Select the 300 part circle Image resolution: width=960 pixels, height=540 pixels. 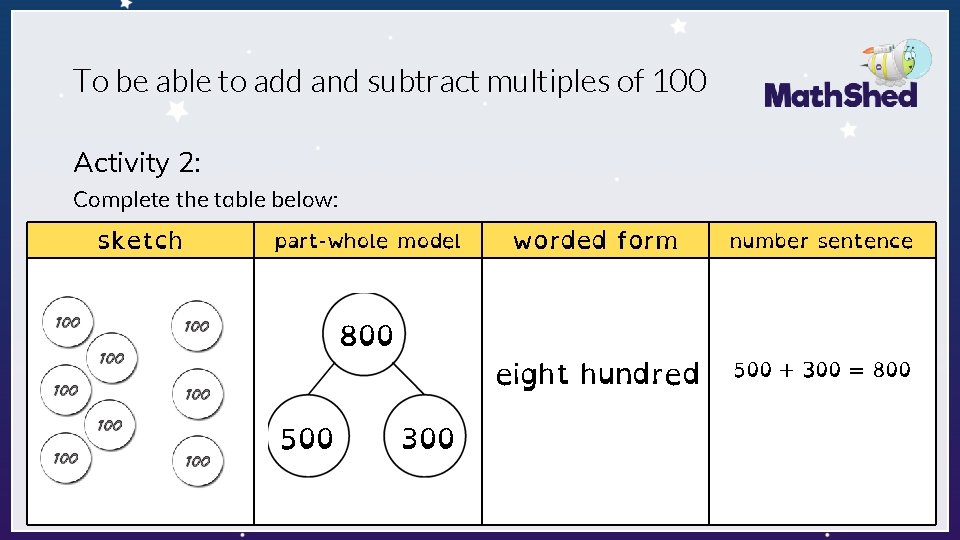point(427,436)
